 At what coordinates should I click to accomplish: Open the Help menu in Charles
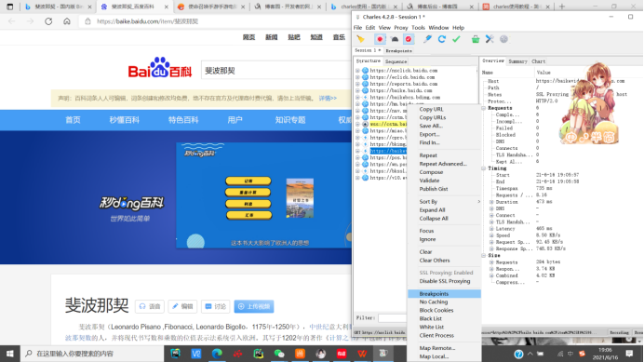click(459, 28)
